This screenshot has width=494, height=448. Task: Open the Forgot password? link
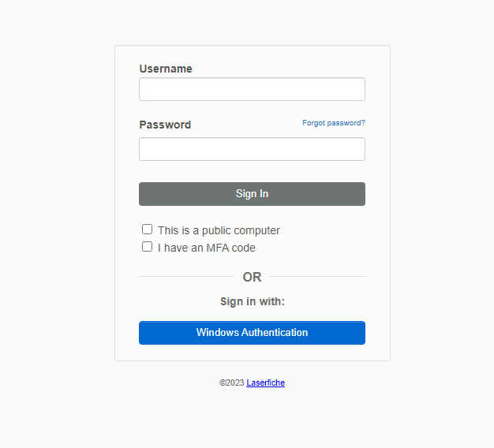pos(333,123)
